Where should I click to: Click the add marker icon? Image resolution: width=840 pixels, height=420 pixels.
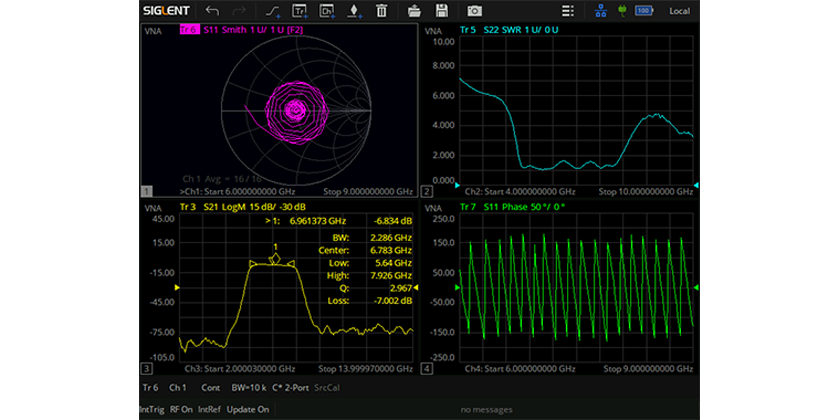[x=353, y=11]
